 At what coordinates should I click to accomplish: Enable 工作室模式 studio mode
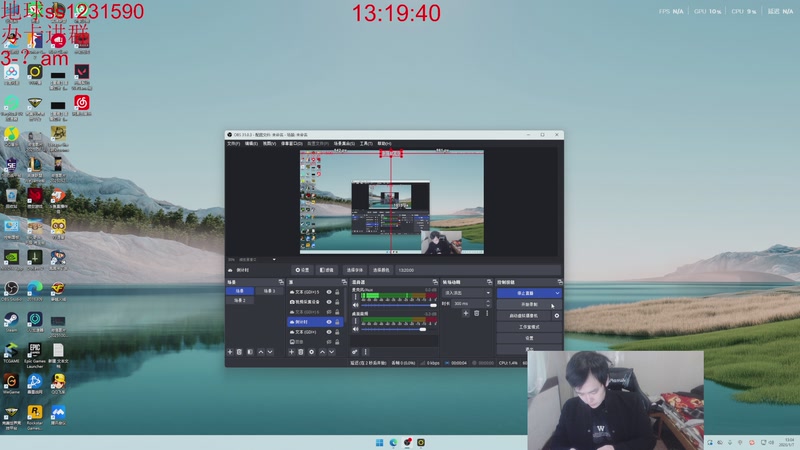pos(529,327)
